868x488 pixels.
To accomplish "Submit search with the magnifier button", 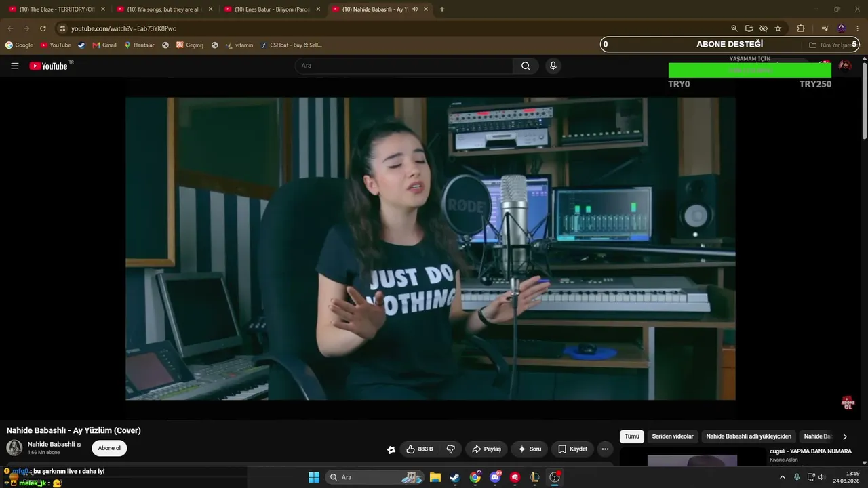I will click(526, 66).
